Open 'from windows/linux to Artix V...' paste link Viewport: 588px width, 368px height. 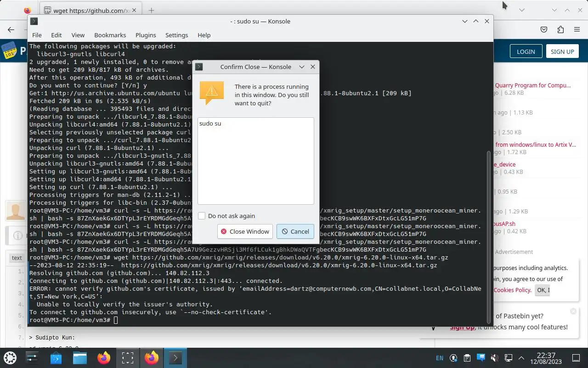pyautogui.click(x=536, y=144)
